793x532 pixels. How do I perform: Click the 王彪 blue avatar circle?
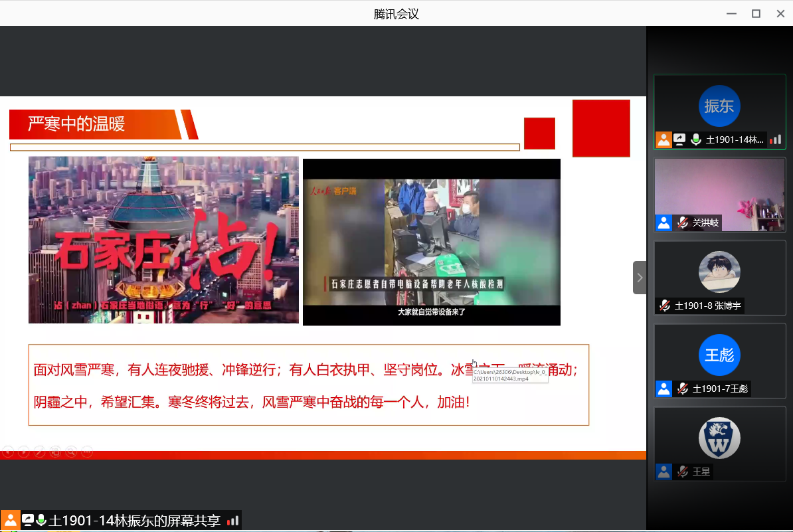click(x=719, y=355)
